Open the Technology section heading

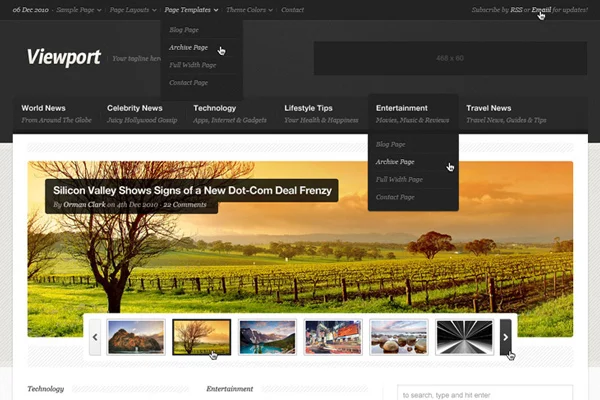(x=46, y=389)
